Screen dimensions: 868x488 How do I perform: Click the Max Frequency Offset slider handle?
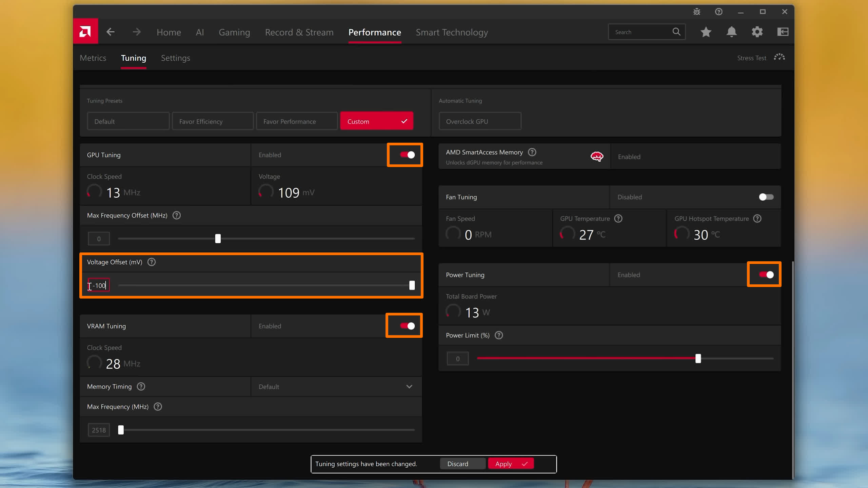coord(218,239)
